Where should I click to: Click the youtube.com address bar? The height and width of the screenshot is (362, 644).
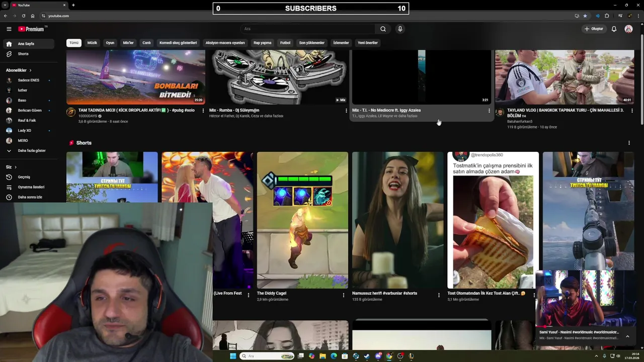[307, 16]
